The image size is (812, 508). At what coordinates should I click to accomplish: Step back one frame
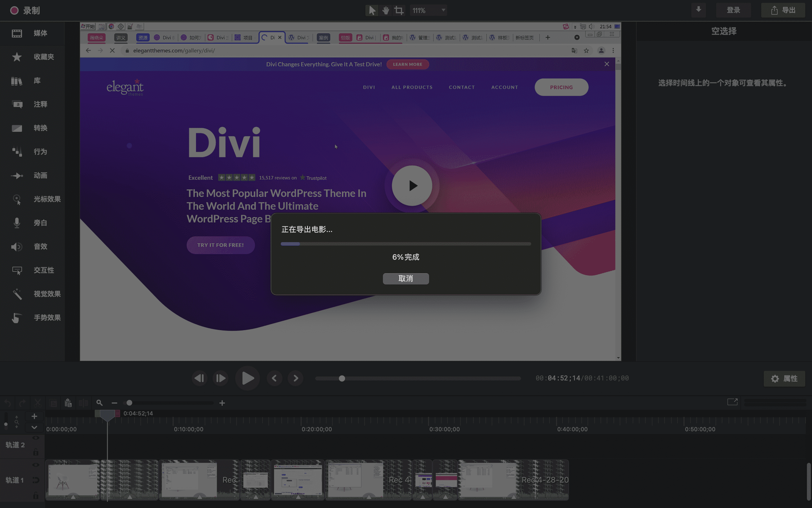199,378
